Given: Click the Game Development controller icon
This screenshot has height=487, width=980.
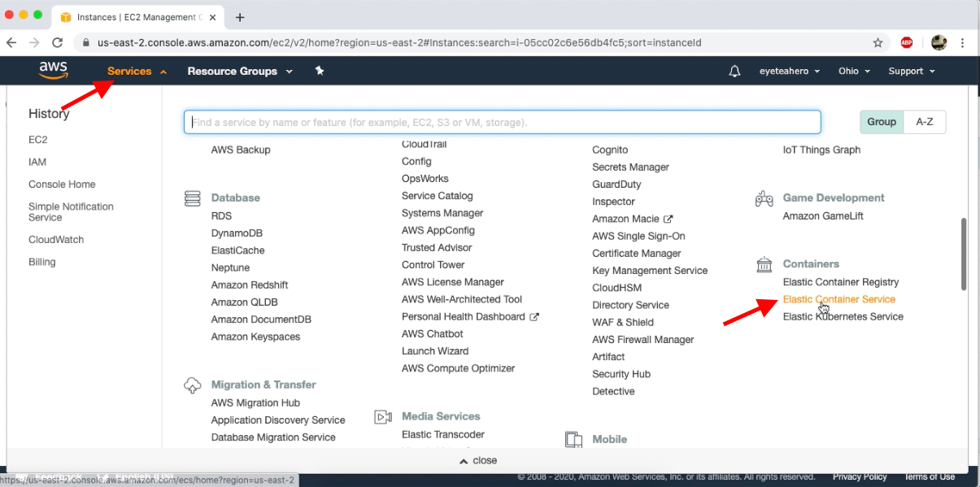Looking at the screenshot, I should (x=764, y=198).
